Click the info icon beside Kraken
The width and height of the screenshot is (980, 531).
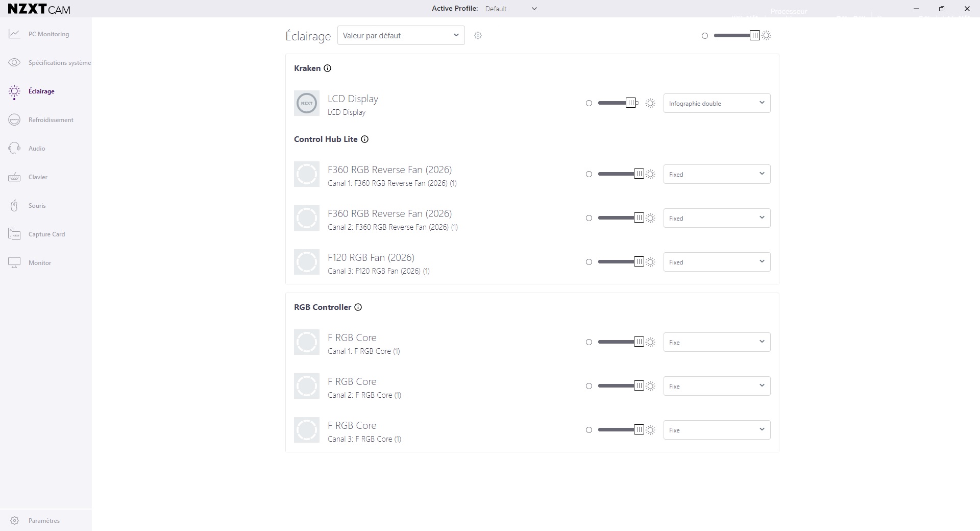pyautogui.click(x=328, y=68)
